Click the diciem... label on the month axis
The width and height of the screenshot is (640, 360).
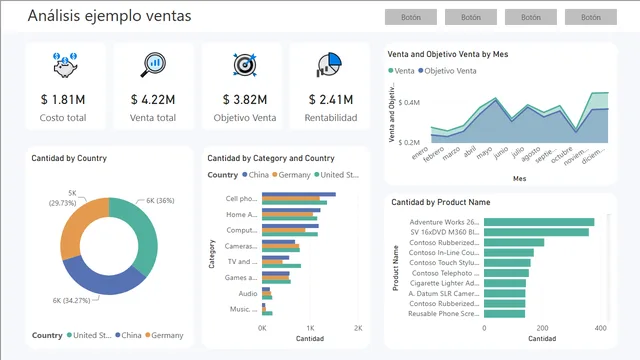click(x=593, y=156)
